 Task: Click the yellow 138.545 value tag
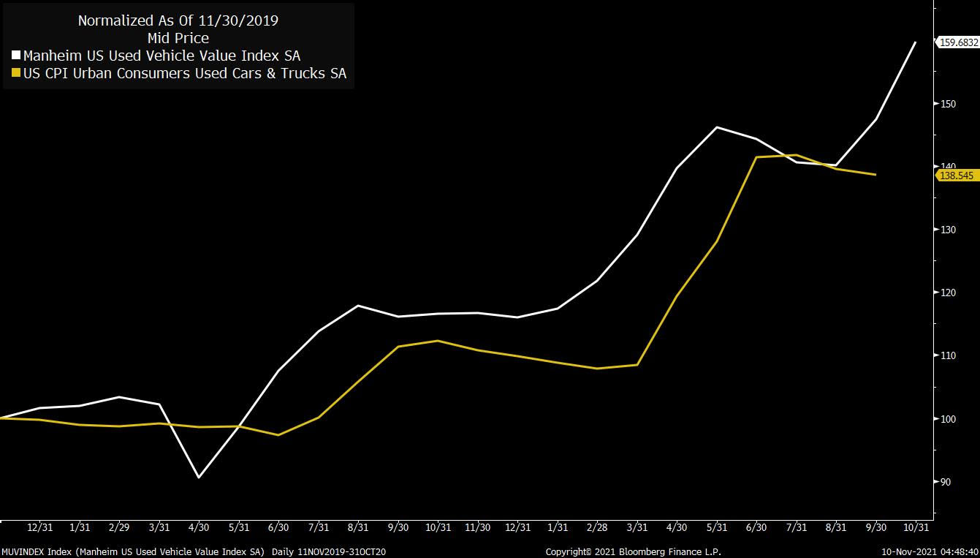958,176
